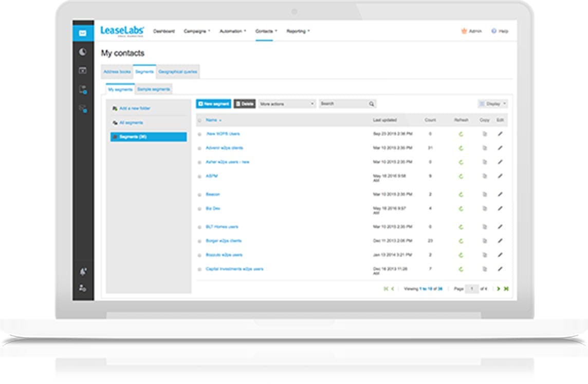This screenshot has height=384, width=588.
Task: Expand the Display dropdown
Action: (492, 104)
